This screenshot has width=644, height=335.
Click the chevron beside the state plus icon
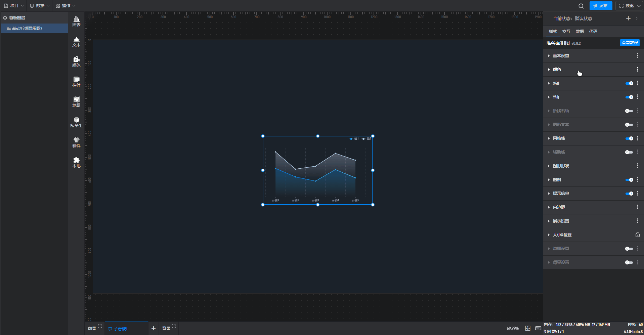[637, 18]
